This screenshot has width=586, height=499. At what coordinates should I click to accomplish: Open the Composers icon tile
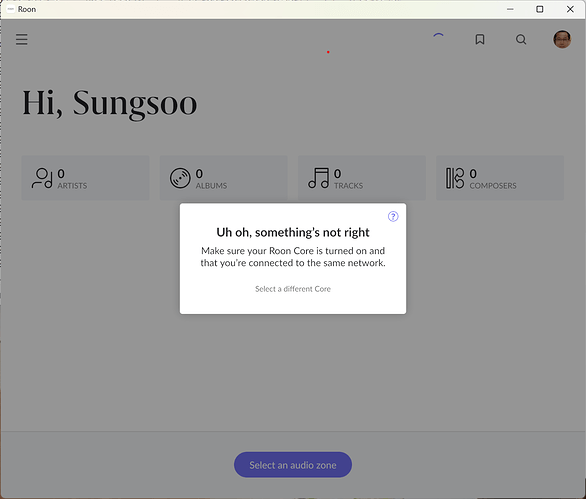[500, 178]
